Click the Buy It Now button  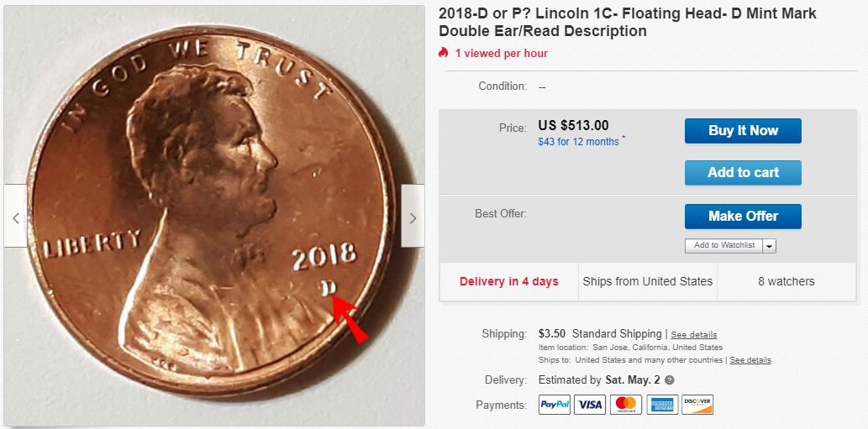[x=743, y=131]
